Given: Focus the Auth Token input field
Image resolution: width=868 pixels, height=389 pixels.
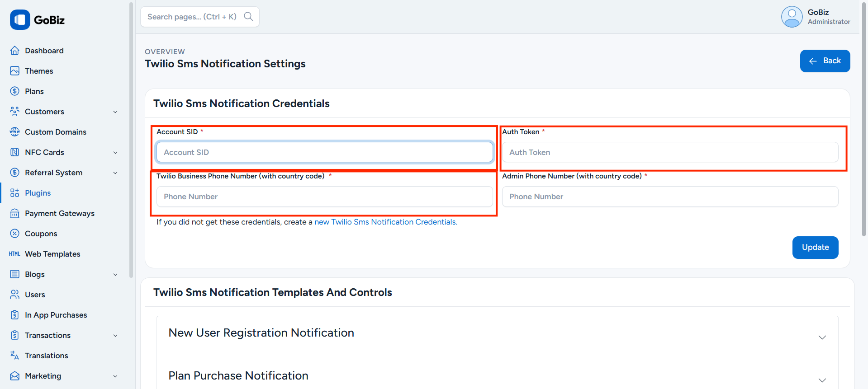Looking at the screenshot, I should 669,152.
